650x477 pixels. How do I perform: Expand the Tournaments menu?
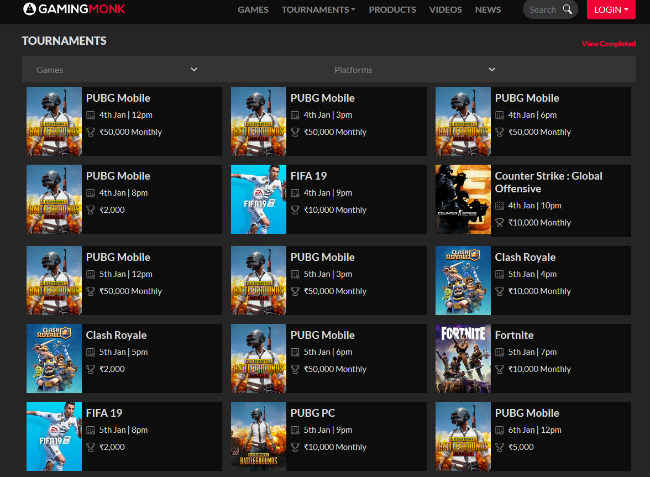(318, 10)
